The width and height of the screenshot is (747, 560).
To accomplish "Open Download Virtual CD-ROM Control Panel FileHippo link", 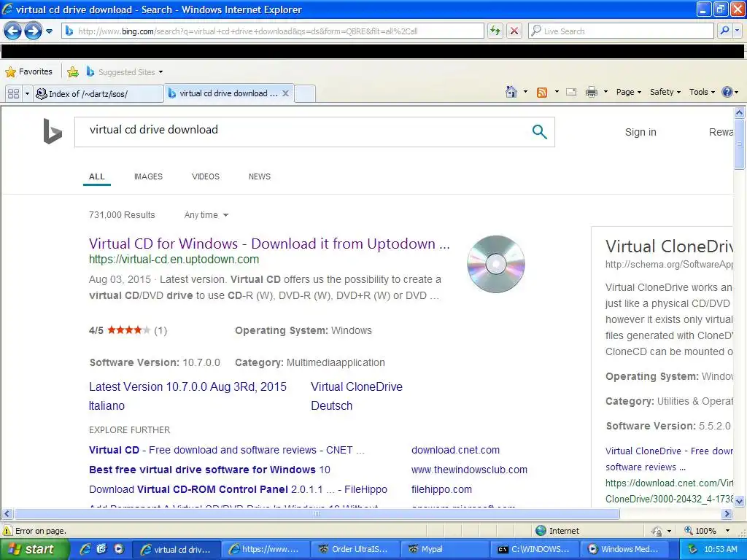I will click(x=238, y=489).
